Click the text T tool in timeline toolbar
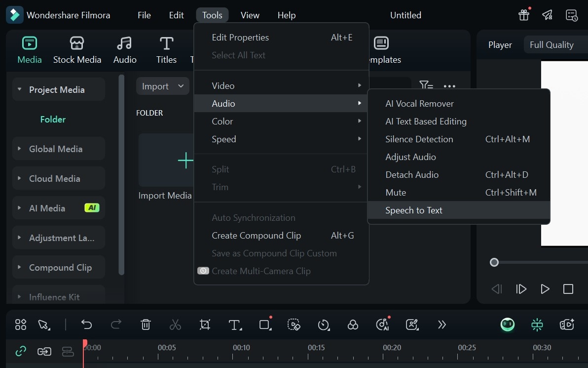The height and width of the screenshot is (368, 588). click(235, 325)
